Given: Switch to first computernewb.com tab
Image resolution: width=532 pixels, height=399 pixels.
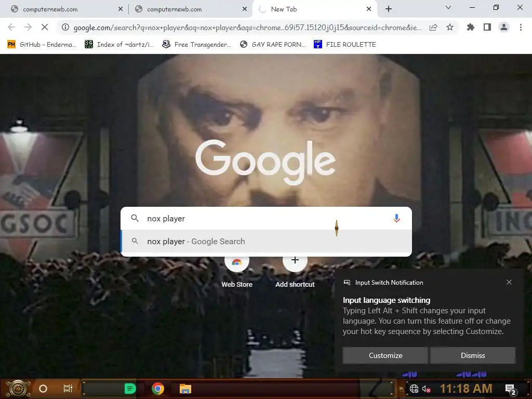Looking at the screenshot, I should click(x=64, y=9).
